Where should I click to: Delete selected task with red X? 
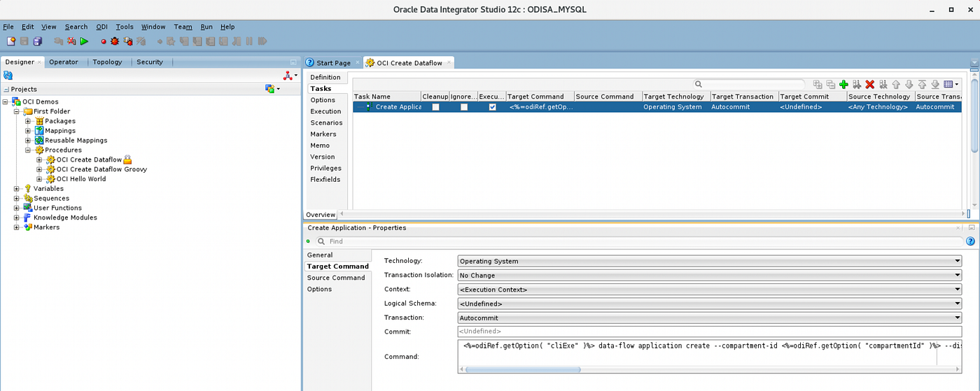pyautogui.click(x=869, y=85)
